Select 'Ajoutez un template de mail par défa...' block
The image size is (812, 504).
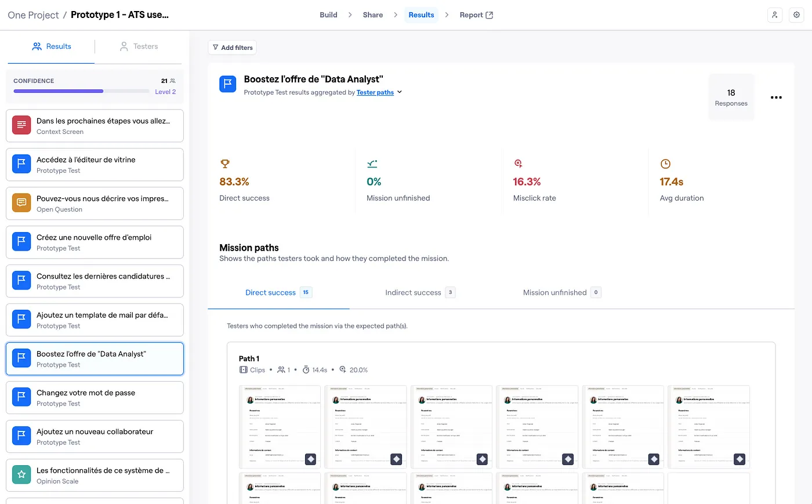click(x=95, y=320)
